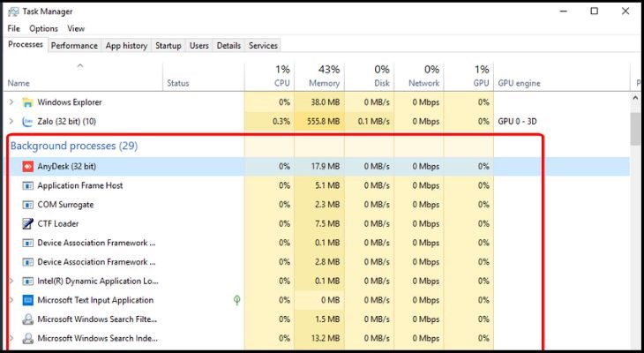This screenshot has width=644, height=353.
Task: Click the GPU 0 - 3D engine cell
Action: [x=517, y=122]
